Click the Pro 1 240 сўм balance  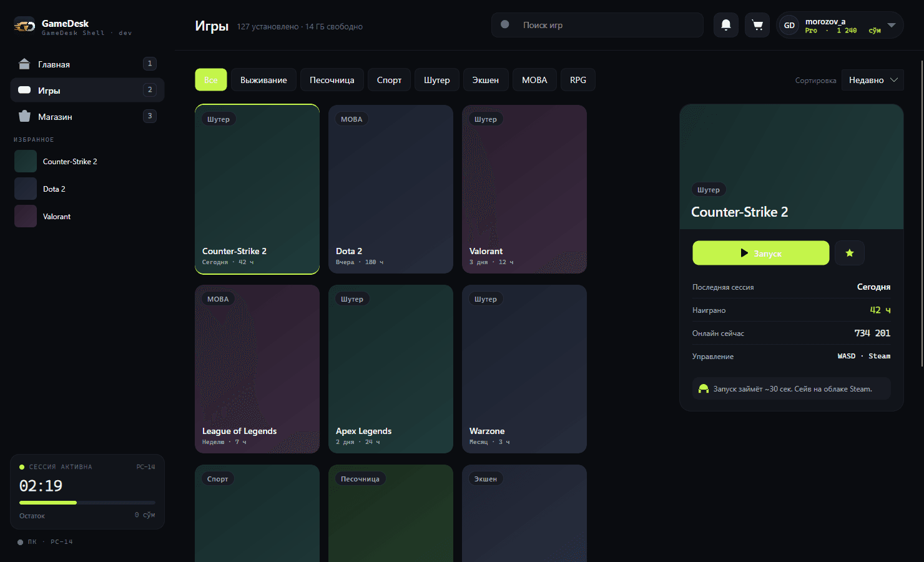coord(843,31)
